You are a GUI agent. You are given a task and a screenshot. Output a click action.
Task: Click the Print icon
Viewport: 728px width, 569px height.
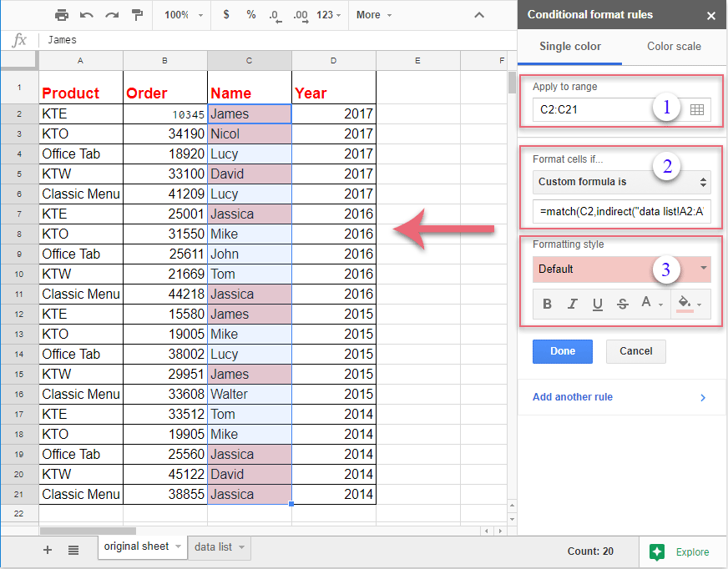(x=62, y=15)
